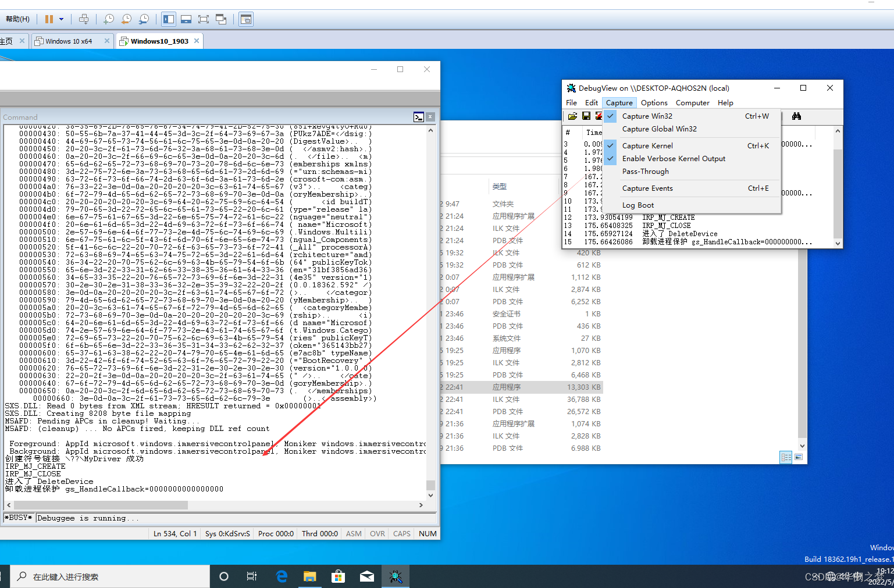Toggle Capture Win32 option
Image resolution: width=894 pixels, height=588 pixels.
pos(692,116)
